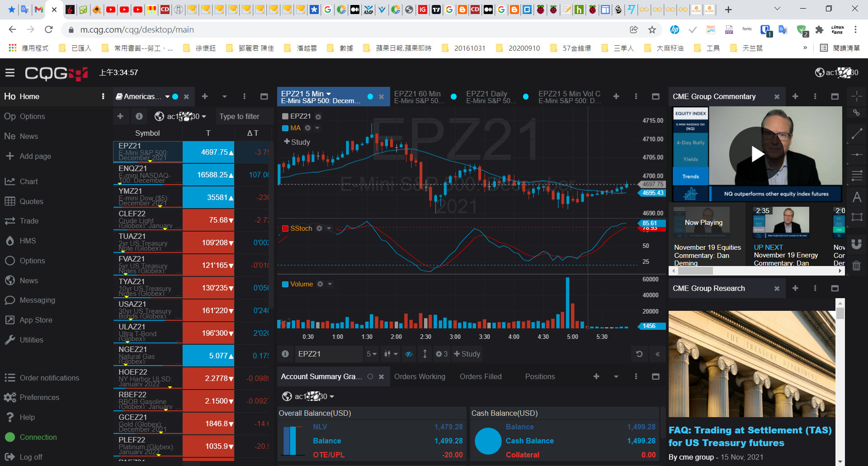Image resolution: width=868 pixels, height=466 pixels.
Task: Open account dropdown in quotes toolbar
Action: tap(180, 116)
